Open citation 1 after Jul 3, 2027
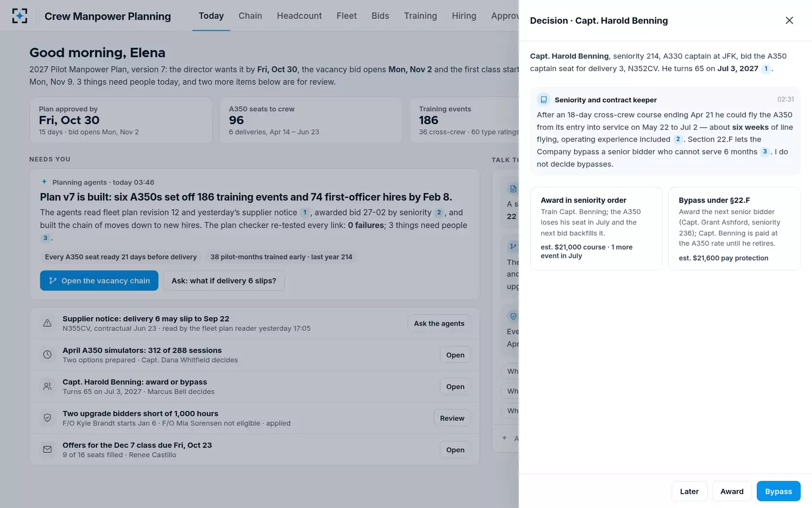The width and height of the screenshot is (812, 508). tap(766, 69)
